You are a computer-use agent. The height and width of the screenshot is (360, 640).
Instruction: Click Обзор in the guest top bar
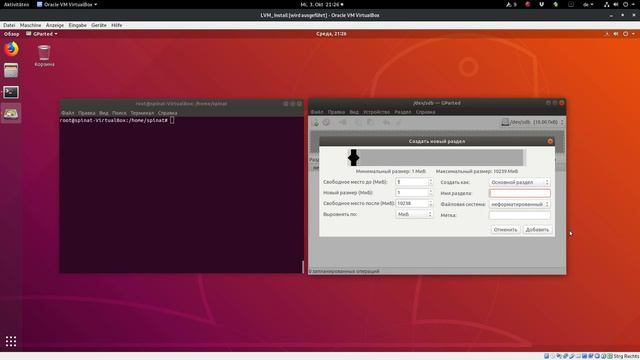[x=11, y=34]
